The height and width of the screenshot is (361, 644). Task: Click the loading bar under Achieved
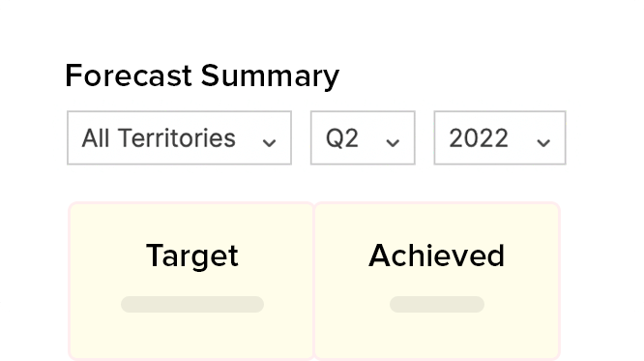[437, 304]
